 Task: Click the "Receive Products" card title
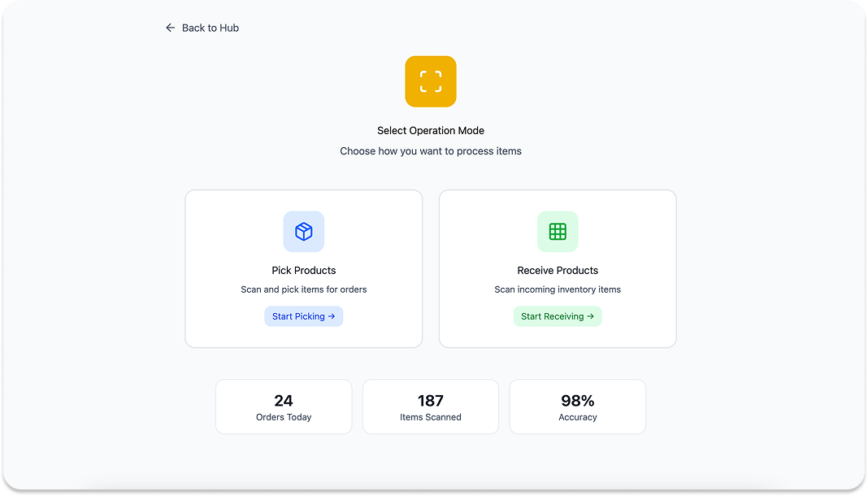(x=558, y=270)
